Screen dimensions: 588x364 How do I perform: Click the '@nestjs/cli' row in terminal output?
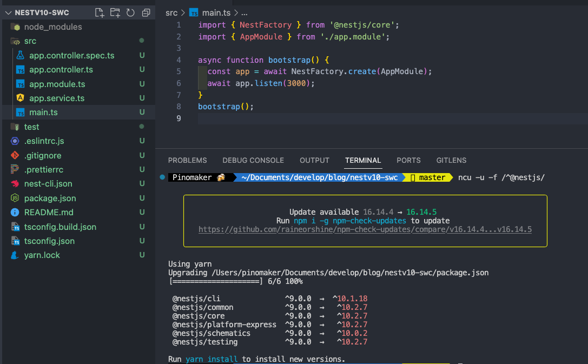269,299
